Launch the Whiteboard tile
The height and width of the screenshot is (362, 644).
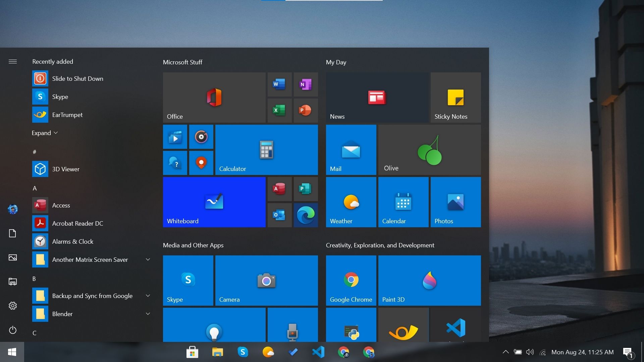[214, 202]
